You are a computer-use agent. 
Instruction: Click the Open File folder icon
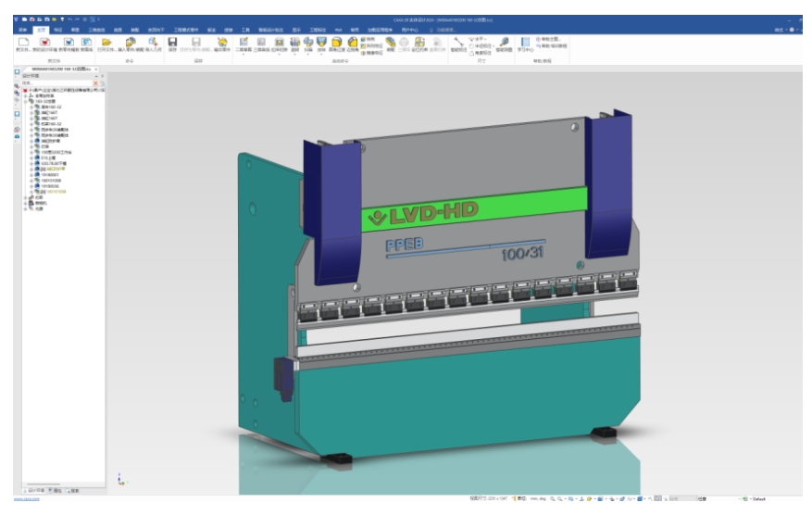tap(106, 42)
